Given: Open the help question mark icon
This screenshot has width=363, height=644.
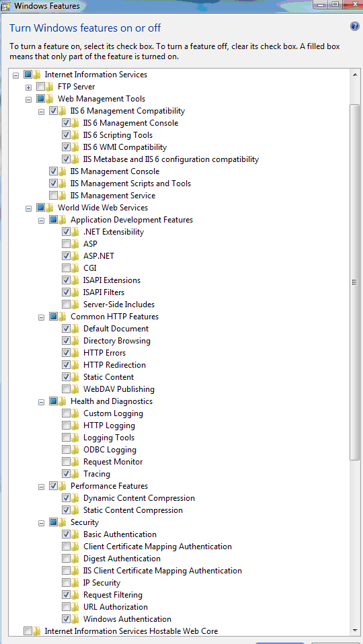Looking at the screenshot, I should [354, 27].
